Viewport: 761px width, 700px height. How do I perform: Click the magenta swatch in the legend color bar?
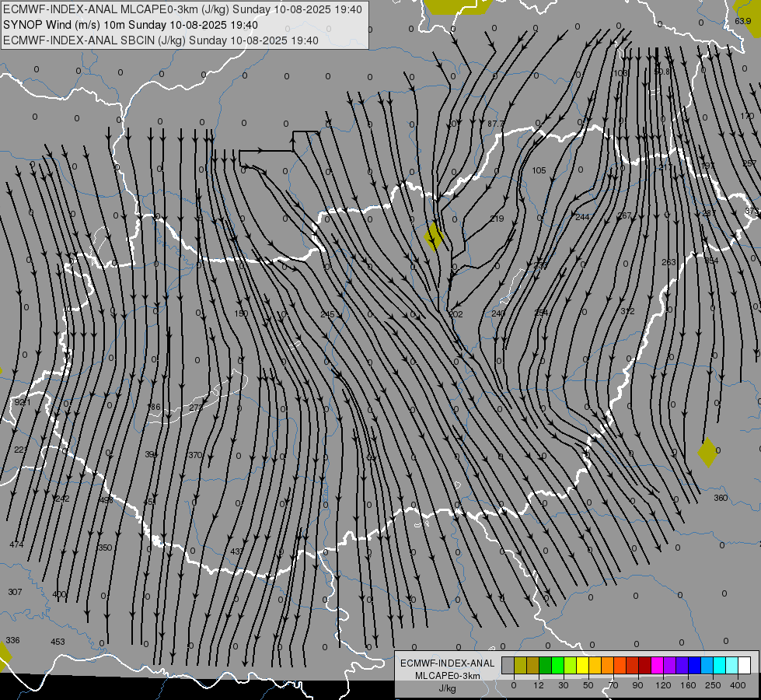[x=657, y=665]
